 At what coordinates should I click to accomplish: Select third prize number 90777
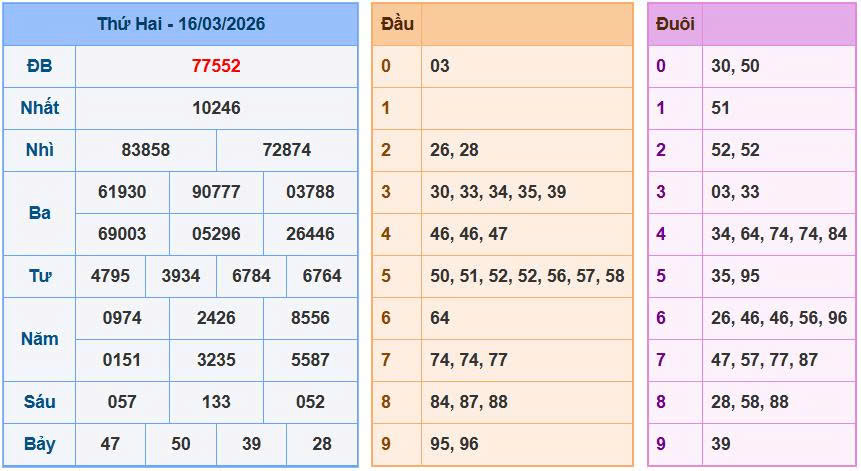point(216,192)
